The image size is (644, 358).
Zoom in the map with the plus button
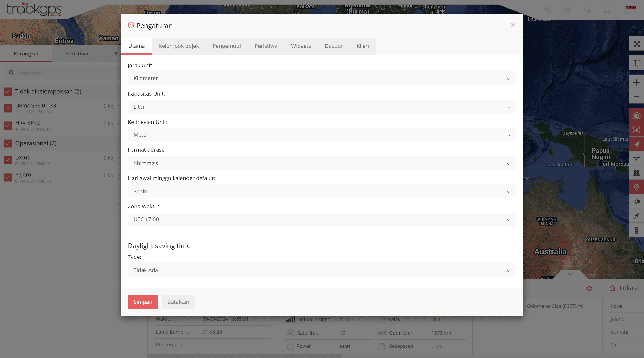pos(636,82)
